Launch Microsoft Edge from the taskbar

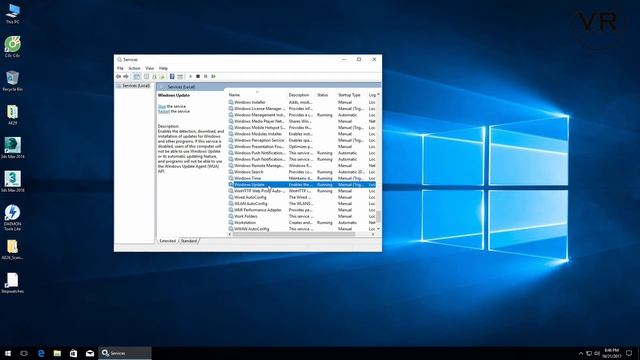pos(41,353)
